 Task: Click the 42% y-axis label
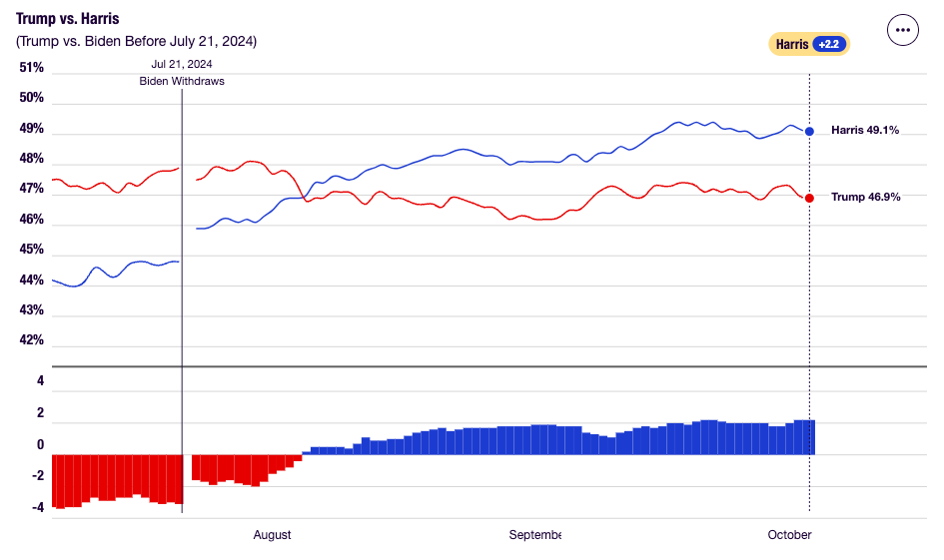31,339
